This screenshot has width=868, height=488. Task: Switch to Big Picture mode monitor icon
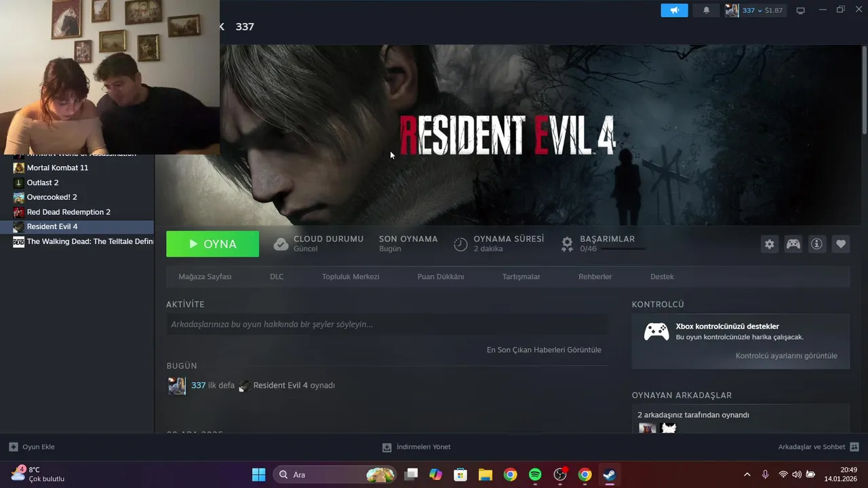800,10
